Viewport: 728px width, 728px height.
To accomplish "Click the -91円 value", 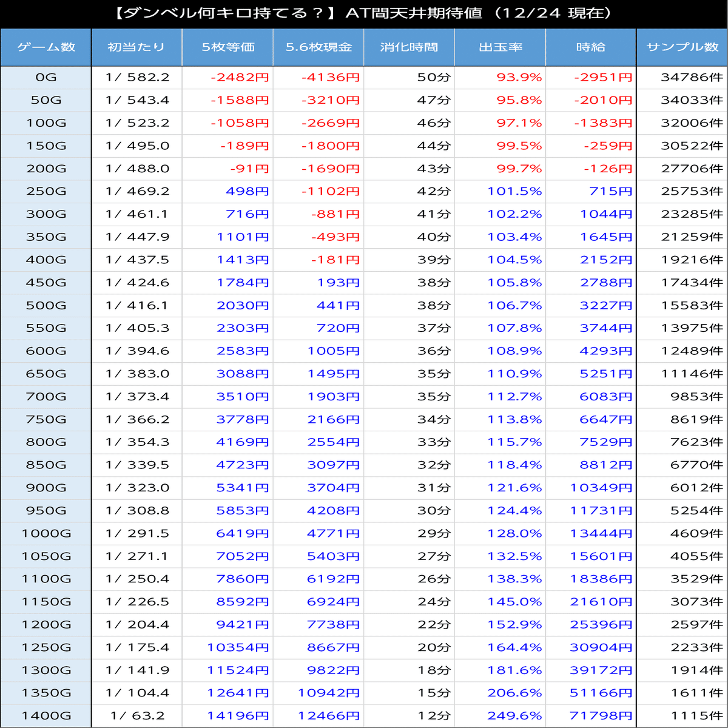I will [x=249, y=169].
